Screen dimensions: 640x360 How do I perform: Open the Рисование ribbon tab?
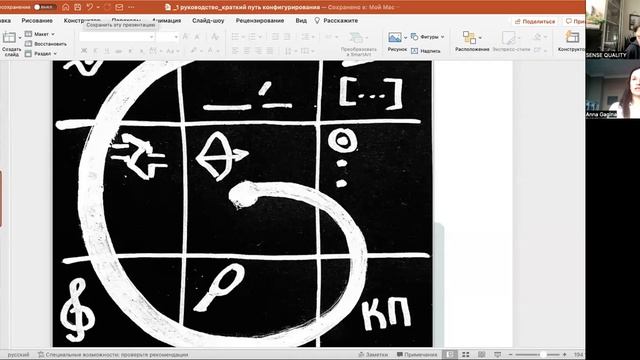tap(37, 20)
